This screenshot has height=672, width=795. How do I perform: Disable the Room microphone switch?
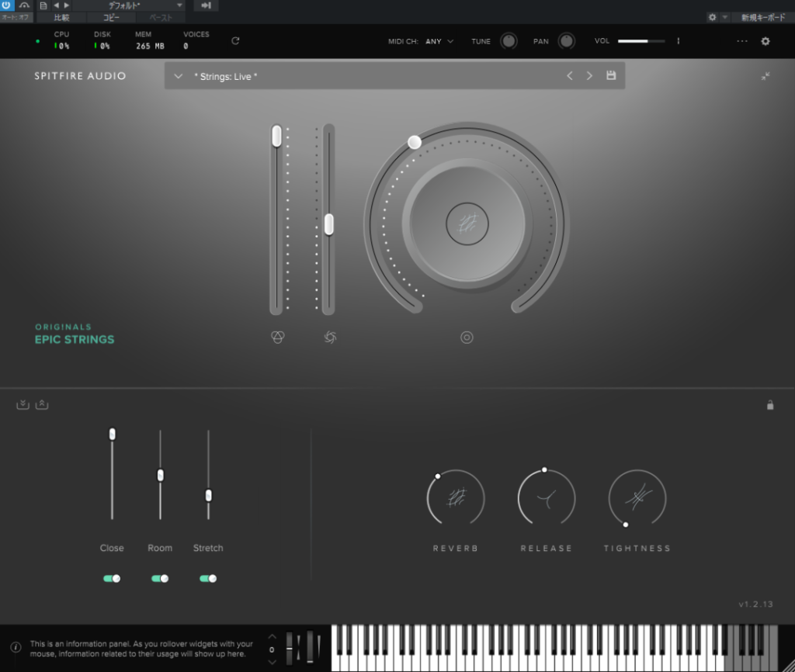pos(160,578)
